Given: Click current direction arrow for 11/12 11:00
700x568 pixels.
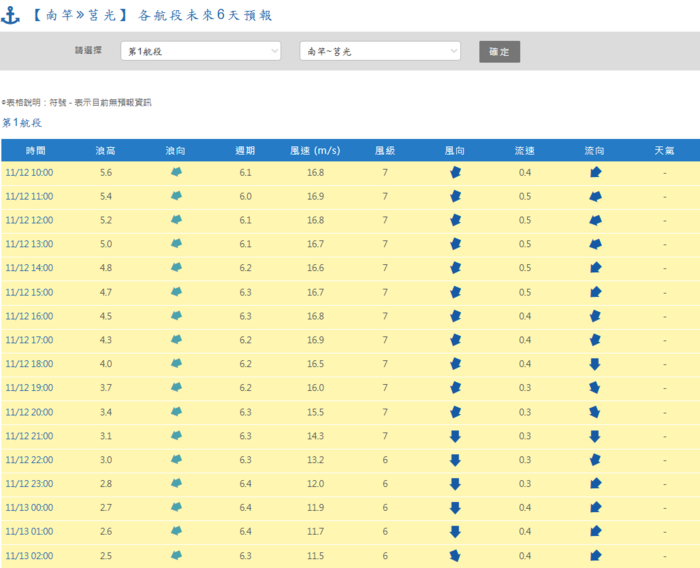Looking at the screenshot, I should [x=595, y=196].
